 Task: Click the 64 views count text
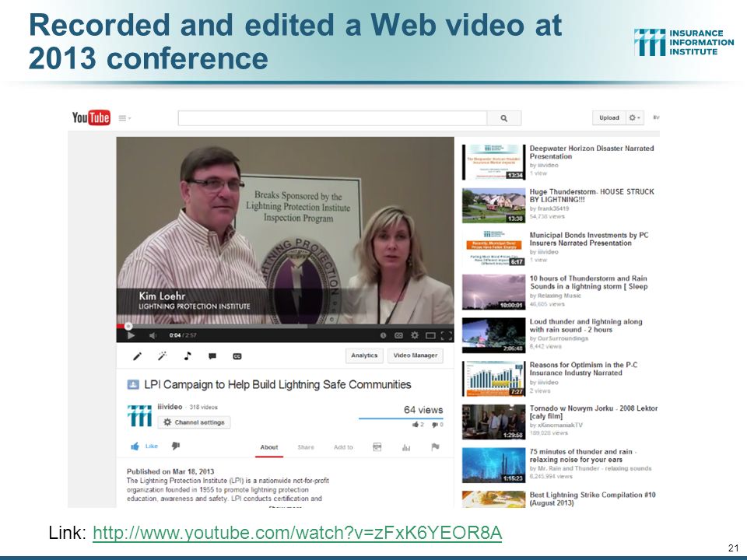[423, 410]
